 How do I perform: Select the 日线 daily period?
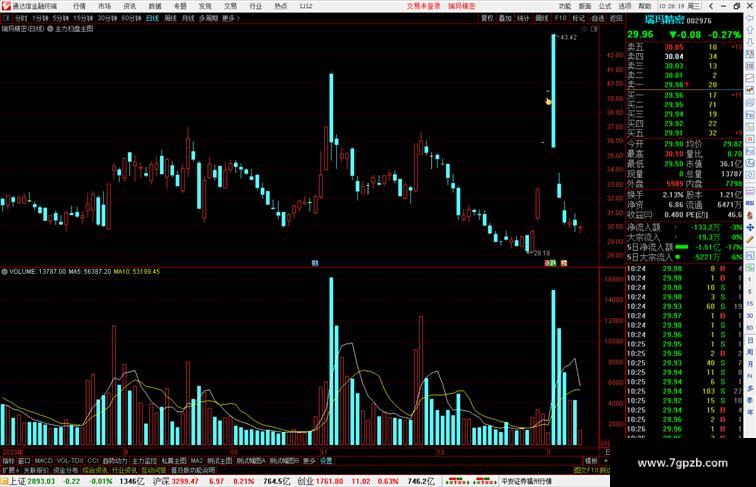pyautogui.click(x=152, y=18)
